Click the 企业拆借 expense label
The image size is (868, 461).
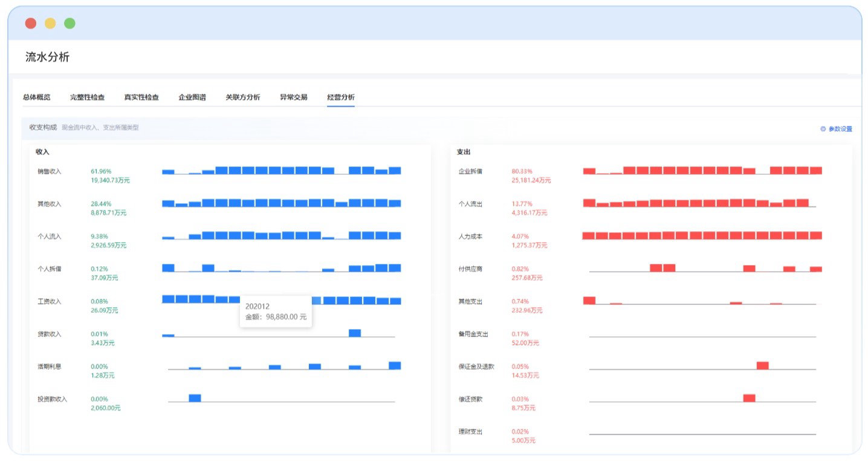(471, 172)
